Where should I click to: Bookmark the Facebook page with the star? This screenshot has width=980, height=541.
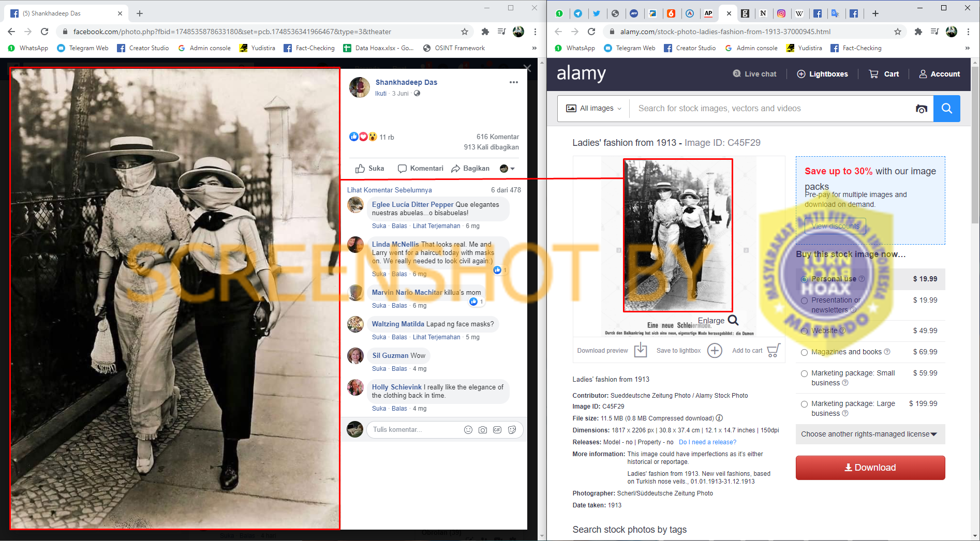(465, 32)
